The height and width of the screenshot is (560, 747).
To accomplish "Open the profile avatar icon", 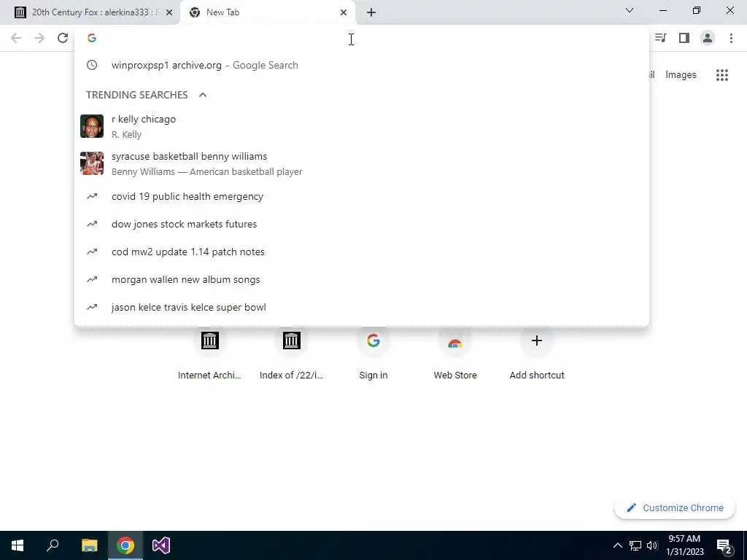I will pyautogui.click(x=708, y=38).
